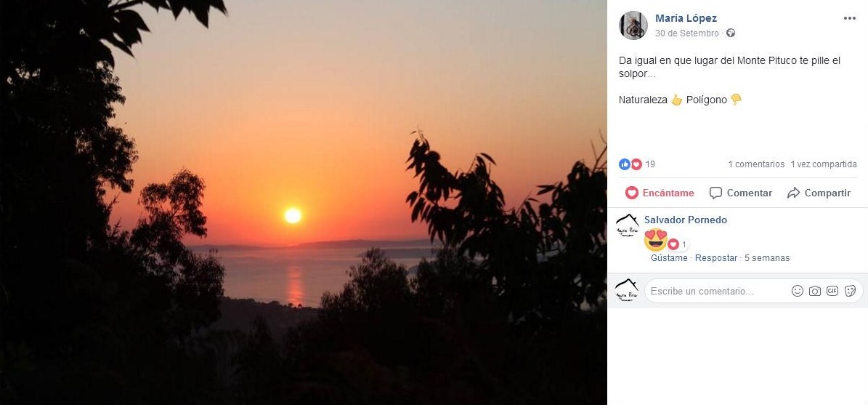Click Respostar under Salvador's comment
The width and height of the screenshot is (868, 405).
coord(717,258)
